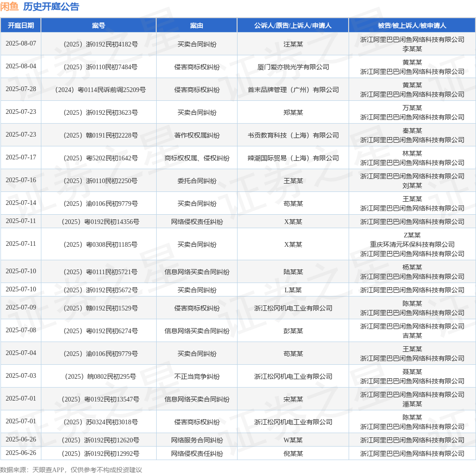The image size is (476, 474).
Task: Click case number 粤0192民初14356号
Action: (x=100, y=222)
